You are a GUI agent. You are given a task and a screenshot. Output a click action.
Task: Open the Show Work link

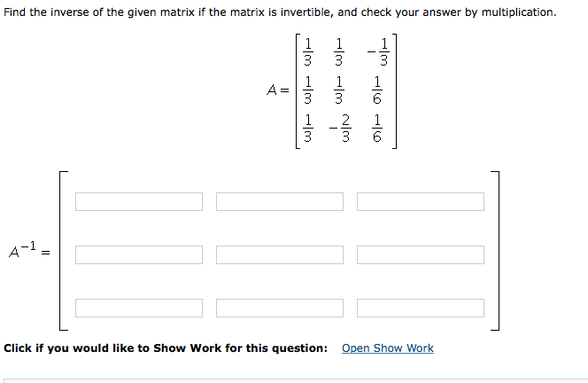(x=387, y=348)
